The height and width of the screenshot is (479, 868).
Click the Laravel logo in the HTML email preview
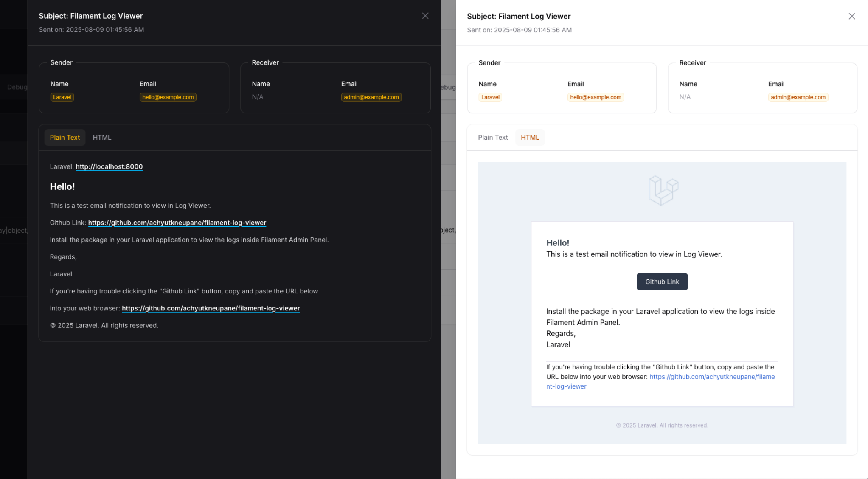663,191
